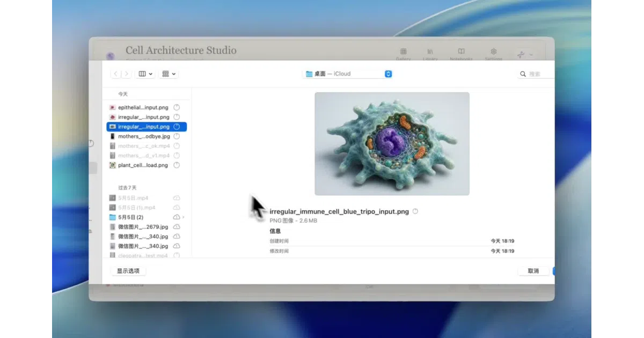This screenshot has height=338, width=644.
Task: Click the magnifier search icon
Action: pos(523,74)
